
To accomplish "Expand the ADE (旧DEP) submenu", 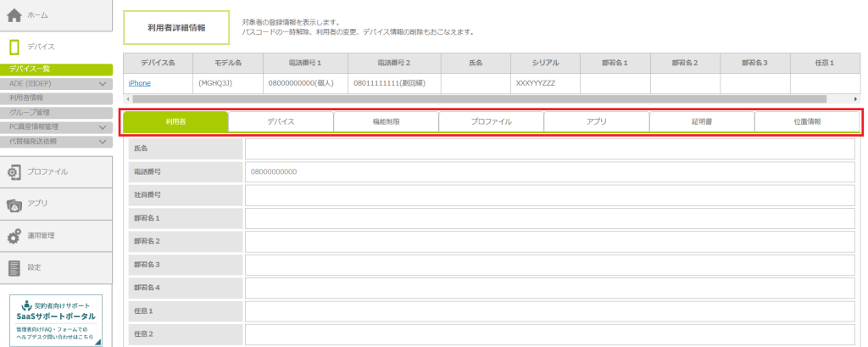I will [x=103, y=84].
